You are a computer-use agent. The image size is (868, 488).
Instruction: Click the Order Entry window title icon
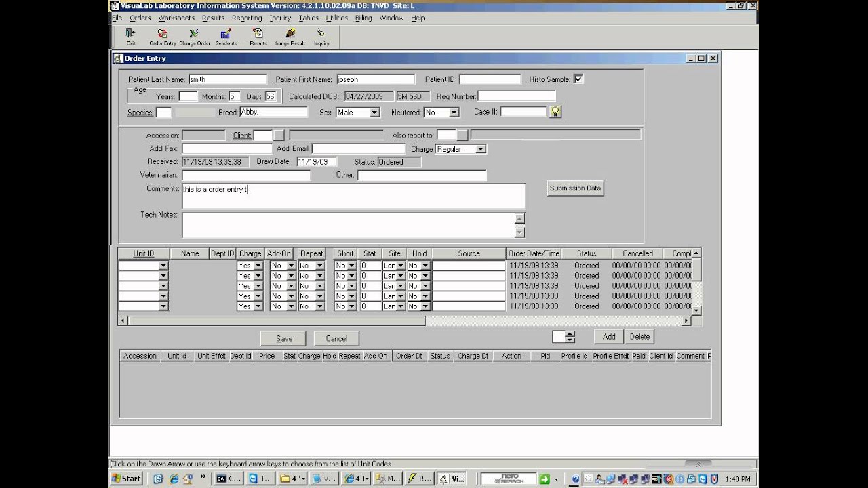(118, 59)
